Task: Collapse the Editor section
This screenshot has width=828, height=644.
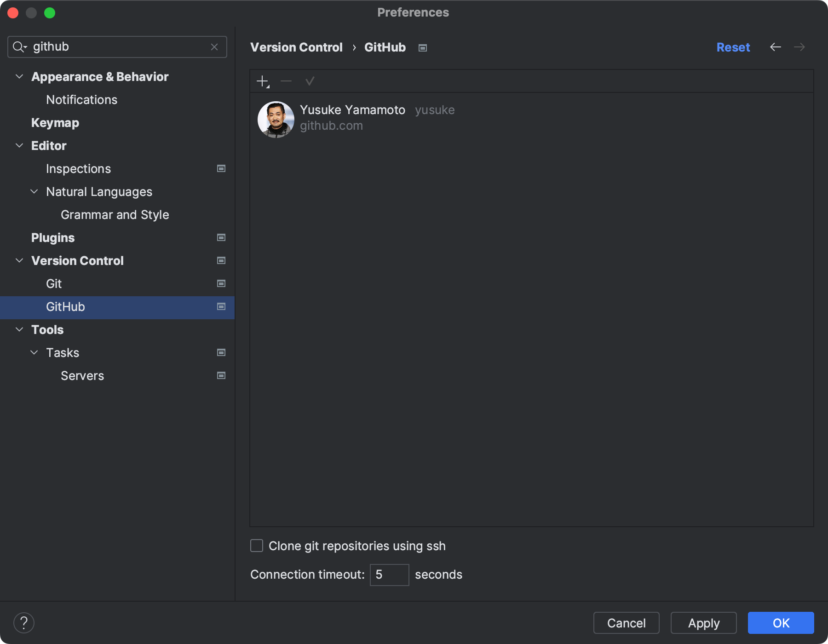Action: 19,145
